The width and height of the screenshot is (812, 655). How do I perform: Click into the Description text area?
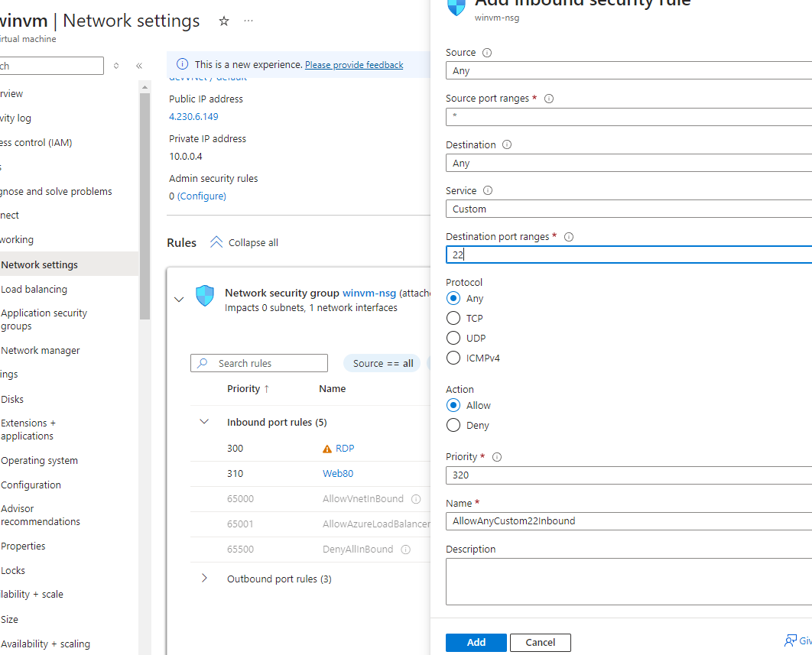tap(628, 582)
